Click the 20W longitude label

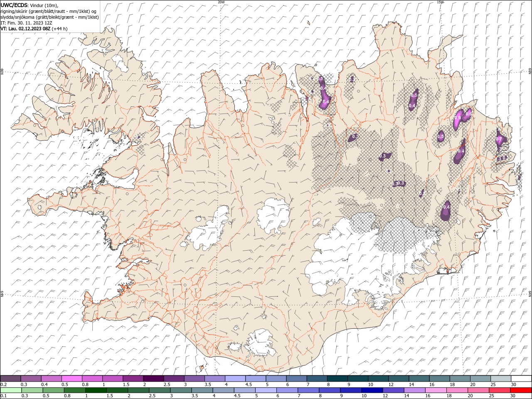(x=221, y=2)
